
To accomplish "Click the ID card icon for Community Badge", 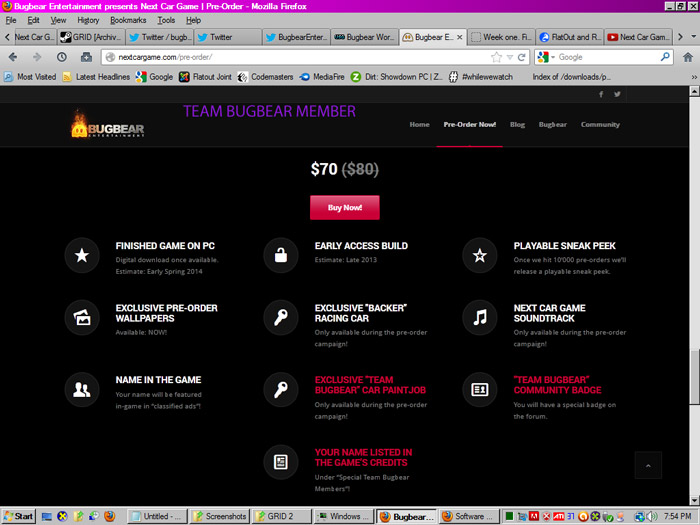I will click(x=480, y=390).
